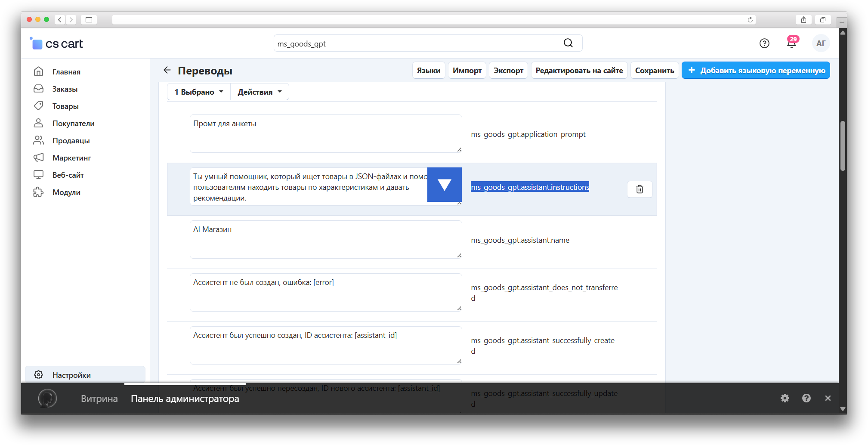Open Товары in the sidebar menu
This screenshot has height=445, width=868.
65,106
